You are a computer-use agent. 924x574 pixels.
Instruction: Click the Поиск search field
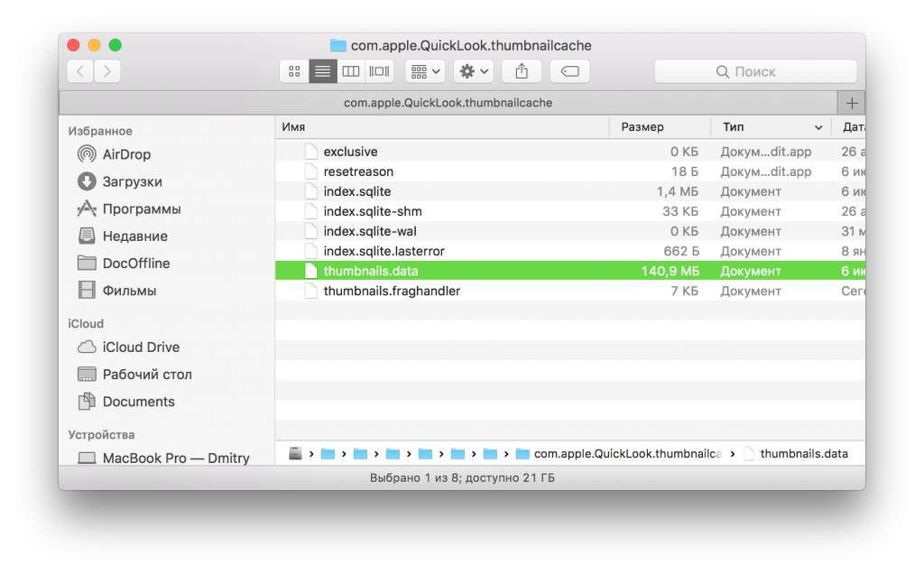click(x=755, y=72)
